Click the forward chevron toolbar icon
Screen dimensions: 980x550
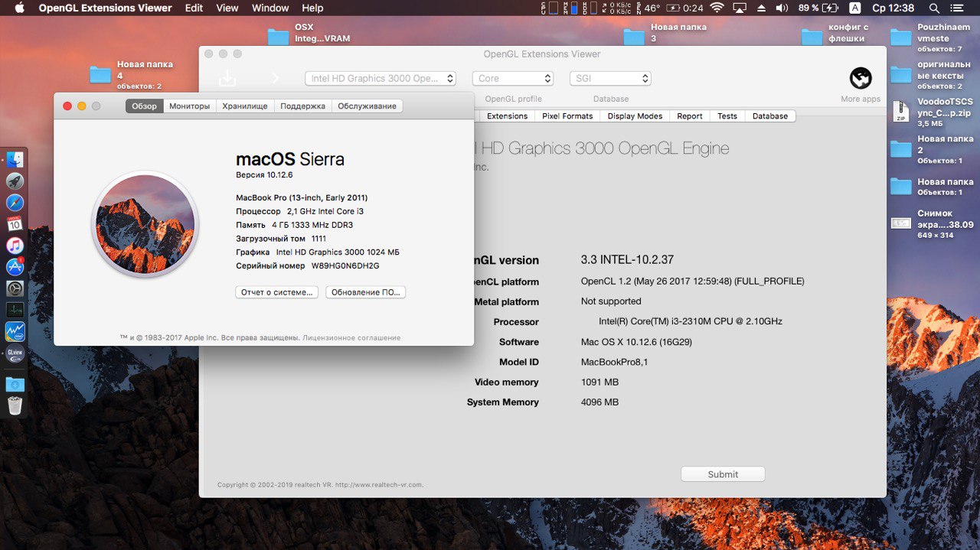click(x=276, y=78)
